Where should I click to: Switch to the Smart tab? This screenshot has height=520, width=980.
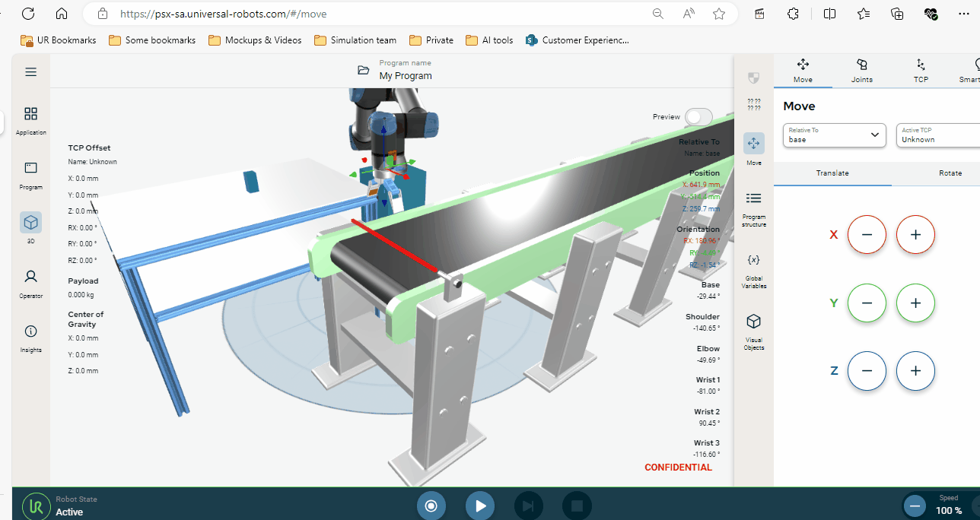tap(968, 71)
